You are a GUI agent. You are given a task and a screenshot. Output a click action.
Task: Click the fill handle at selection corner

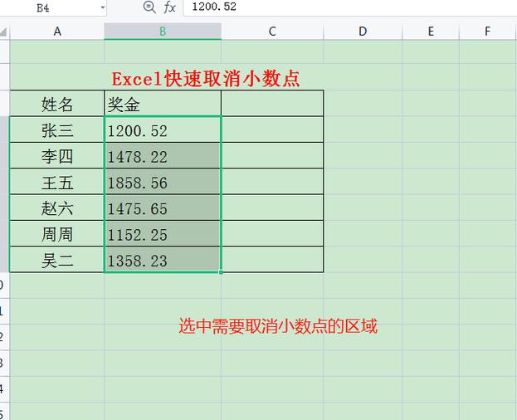point(221,272)
